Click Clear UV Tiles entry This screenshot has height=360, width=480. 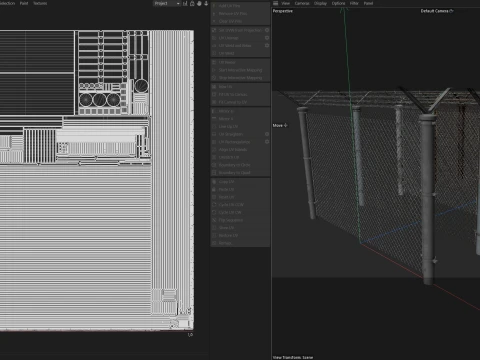[x=230, y=21]
